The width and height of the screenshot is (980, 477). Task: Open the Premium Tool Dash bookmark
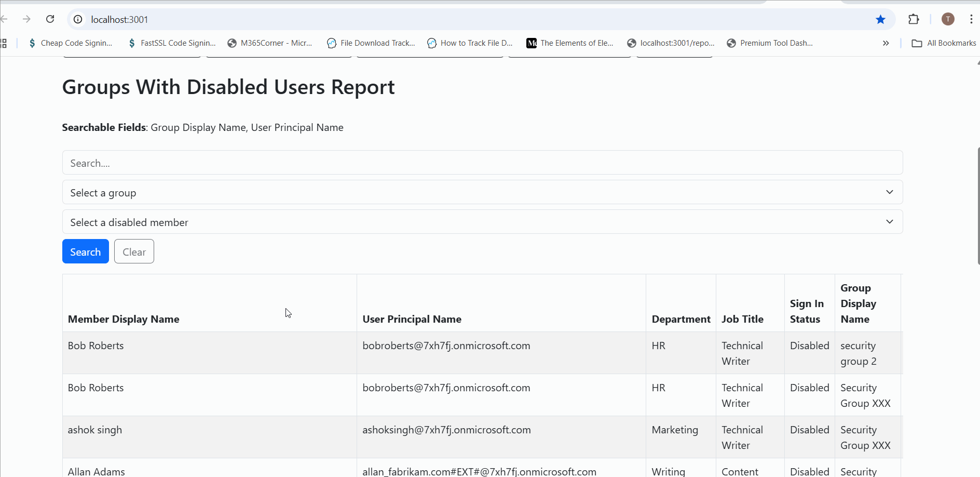tap(770, 43)
